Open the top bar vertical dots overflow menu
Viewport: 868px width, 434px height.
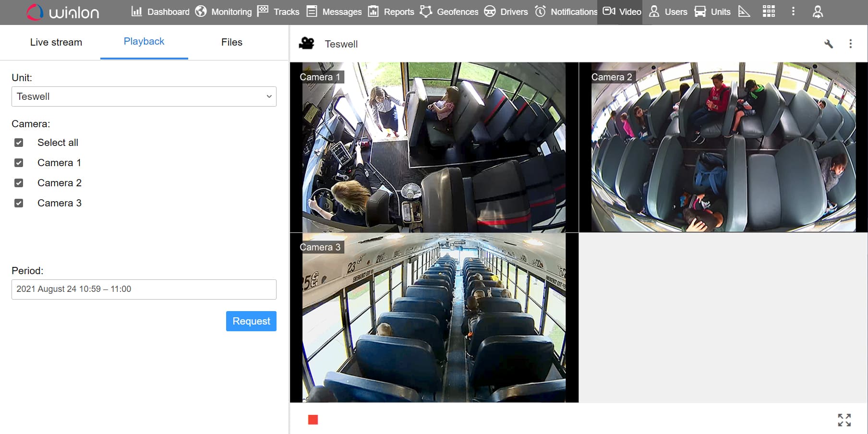793,12
